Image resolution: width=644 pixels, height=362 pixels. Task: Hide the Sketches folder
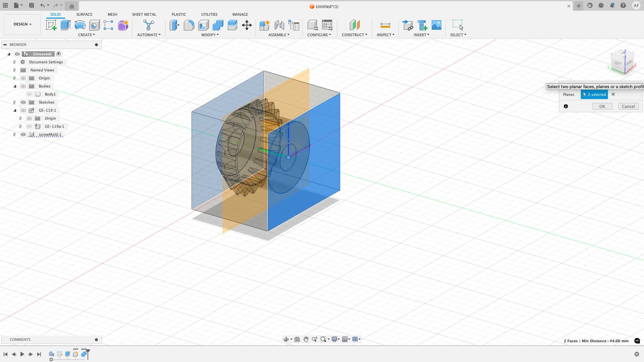[x=23, y=102]
